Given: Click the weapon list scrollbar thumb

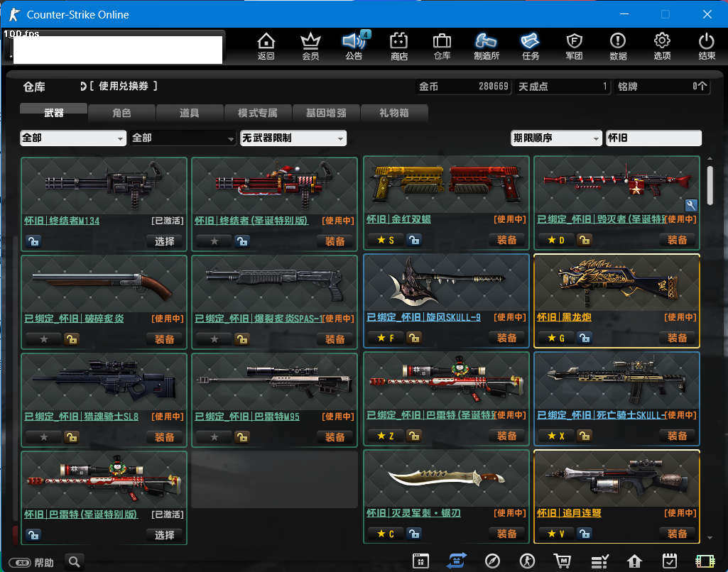Looking at the screenshot, I should tap(710, 185).
